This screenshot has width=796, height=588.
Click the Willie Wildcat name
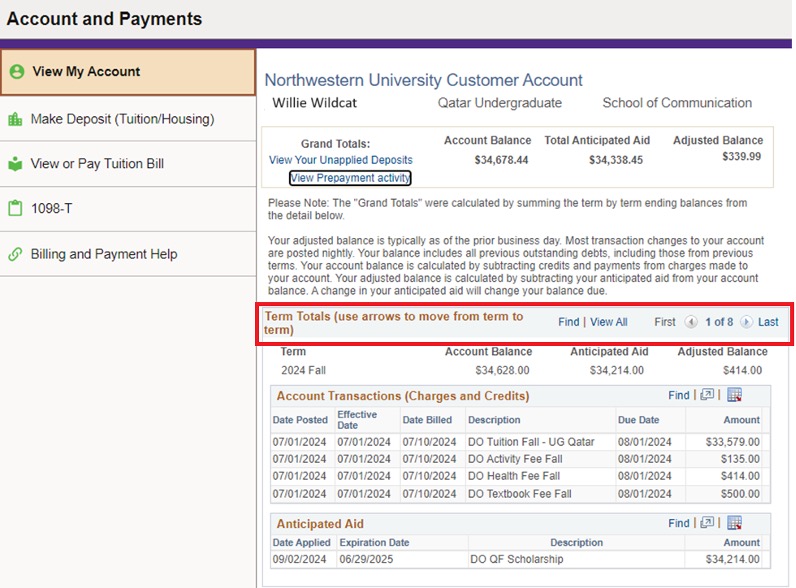click(x=314, y=103)
